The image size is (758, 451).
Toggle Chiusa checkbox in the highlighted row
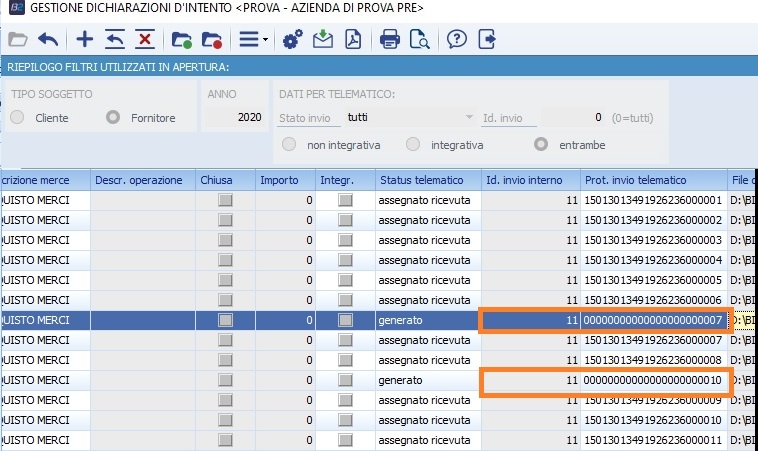(x=225, y=320)
